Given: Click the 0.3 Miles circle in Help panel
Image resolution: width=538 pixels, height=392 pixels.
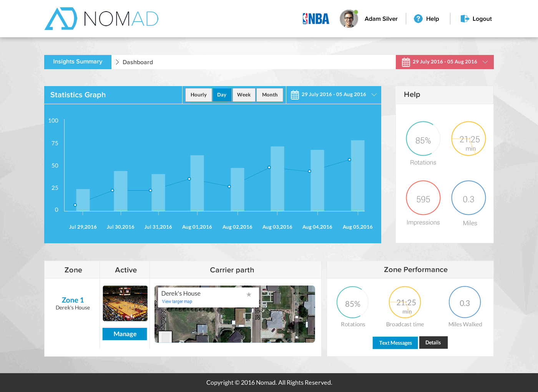Looking at the screenshot, I should 469,198.
